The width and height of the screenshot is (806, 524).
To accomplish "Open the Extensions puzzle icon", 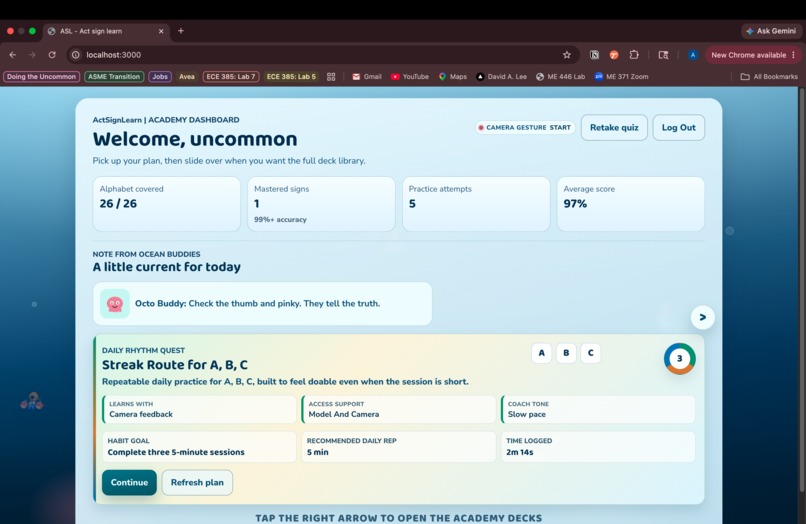I will (634, 55).
